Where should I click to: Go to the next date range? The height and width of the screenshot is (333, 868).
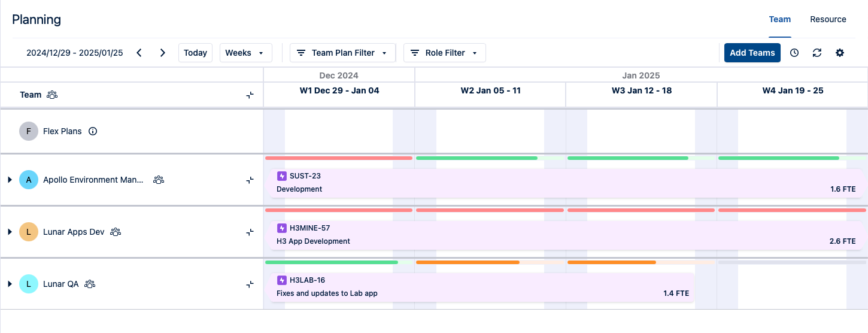[162, 53]
